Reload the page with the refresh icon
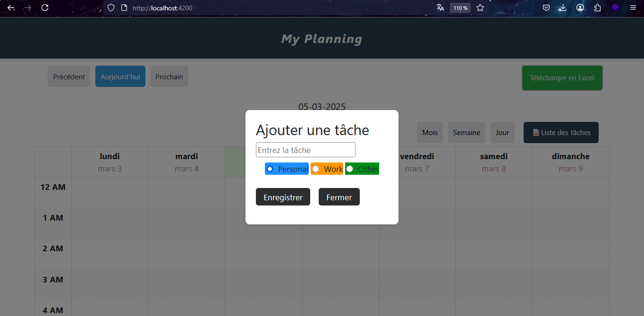 pyautogui.click(x=45, y=8)
